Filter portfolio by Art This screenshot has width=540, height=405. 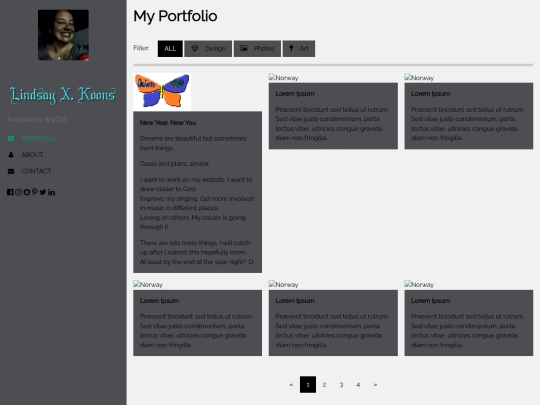[x=299, y=49]
